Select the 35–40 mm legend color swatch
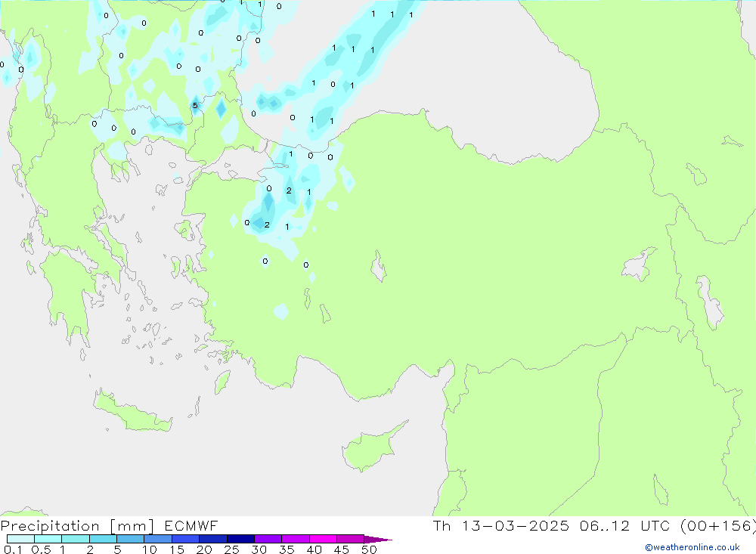The width and height of the screenshot is (756, 554). pyautogui.click(x=296, y=539)
